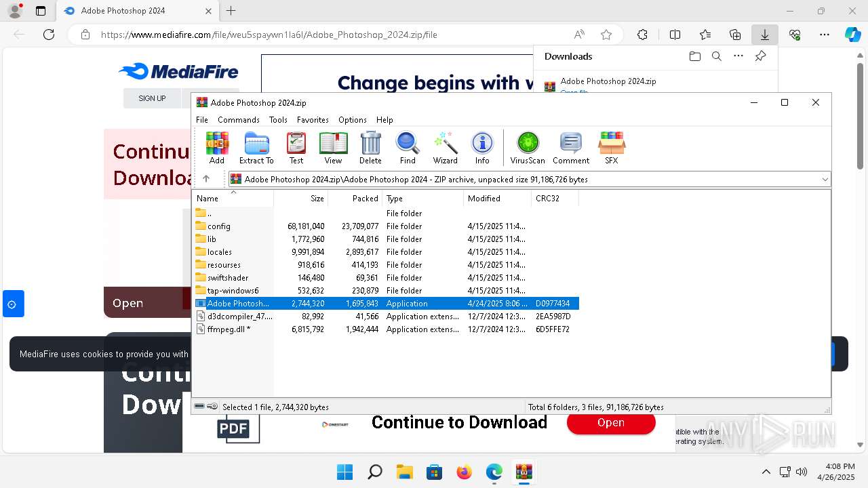The height and width of the screenshot is (488, 868).
Task: Click the Comment toolbar icon
Action: click(x=571, y=148)
